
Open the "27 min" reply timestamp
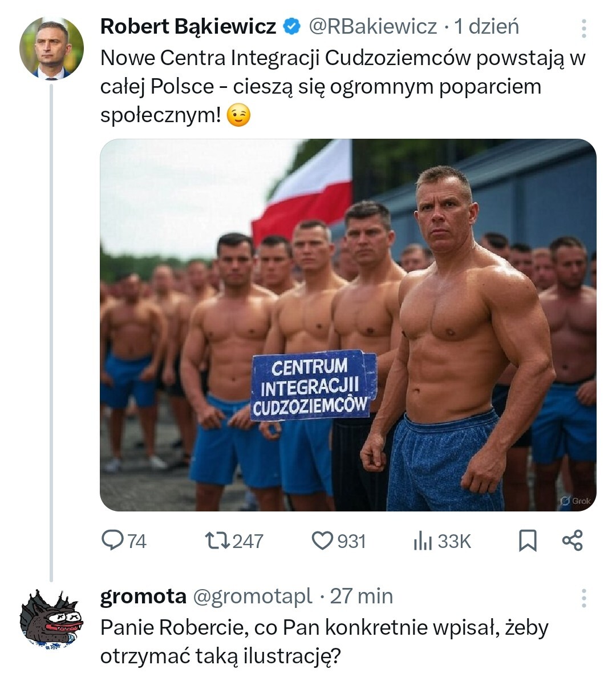click(x=362, y=597)
